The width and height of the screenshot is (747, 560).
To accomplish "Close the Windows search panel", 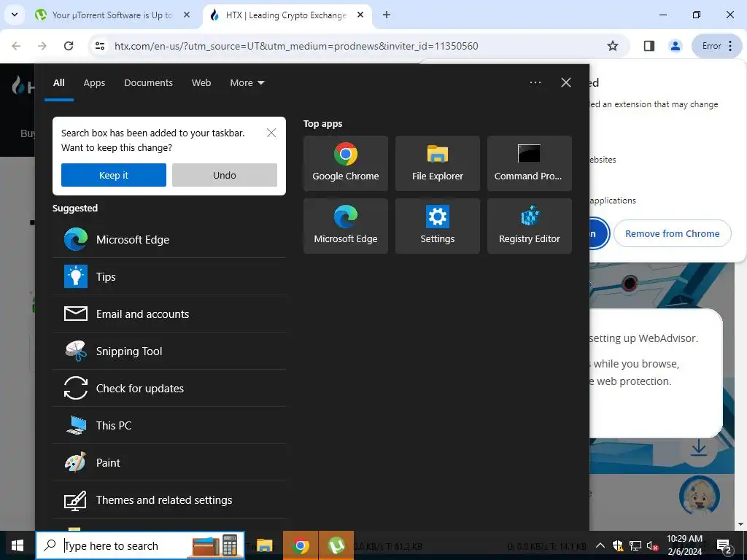I will [x=565, y=82].
